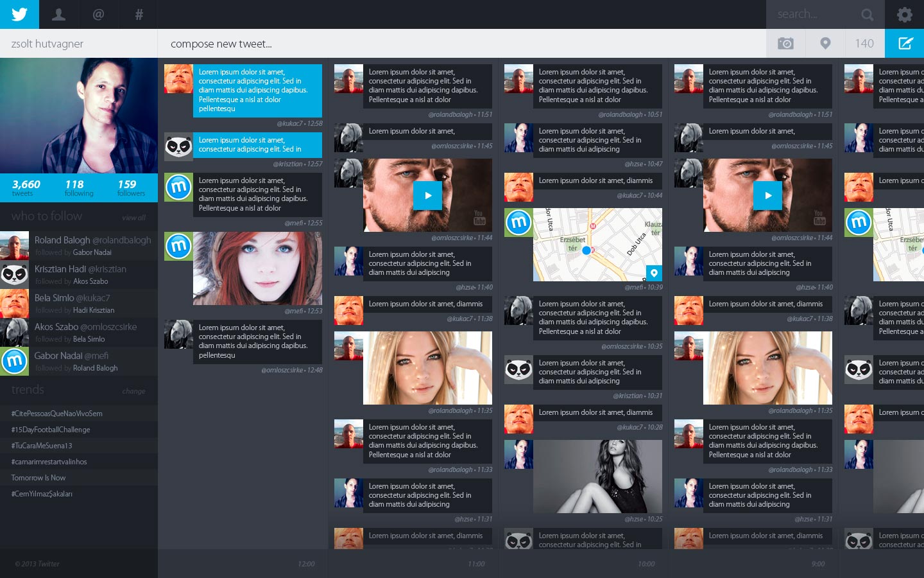This screenshot has height=578, width=924.
Task: Click the blue compose tweet pencil button
Action: (904, 44)
